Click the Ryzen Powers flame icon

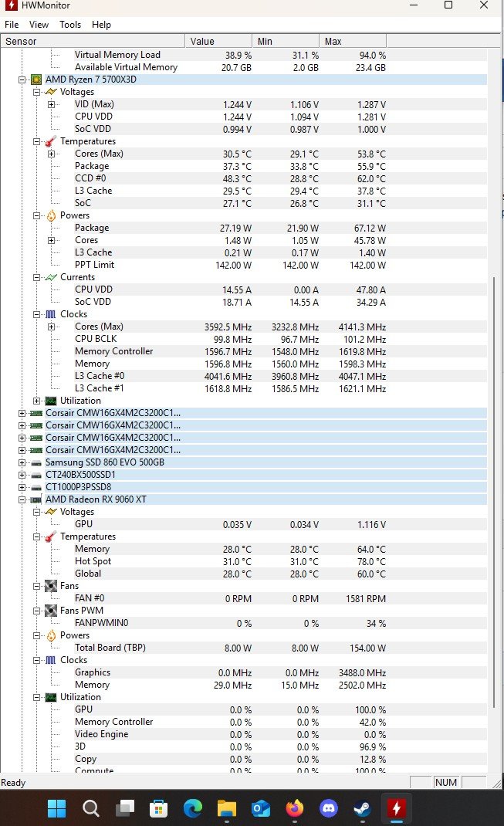[x=51, y=215]
